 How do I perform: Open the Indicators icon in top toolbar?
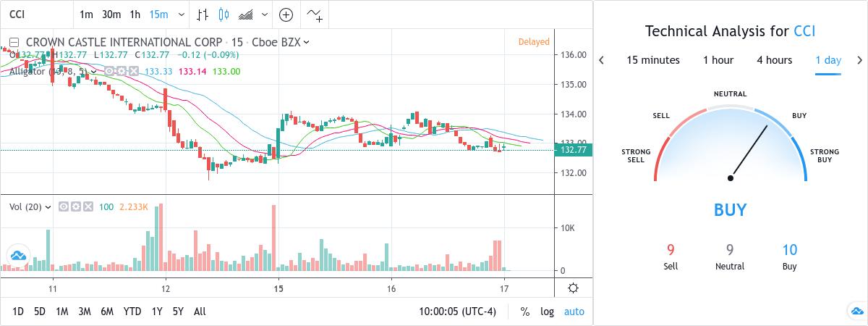(x=315, y=14)
